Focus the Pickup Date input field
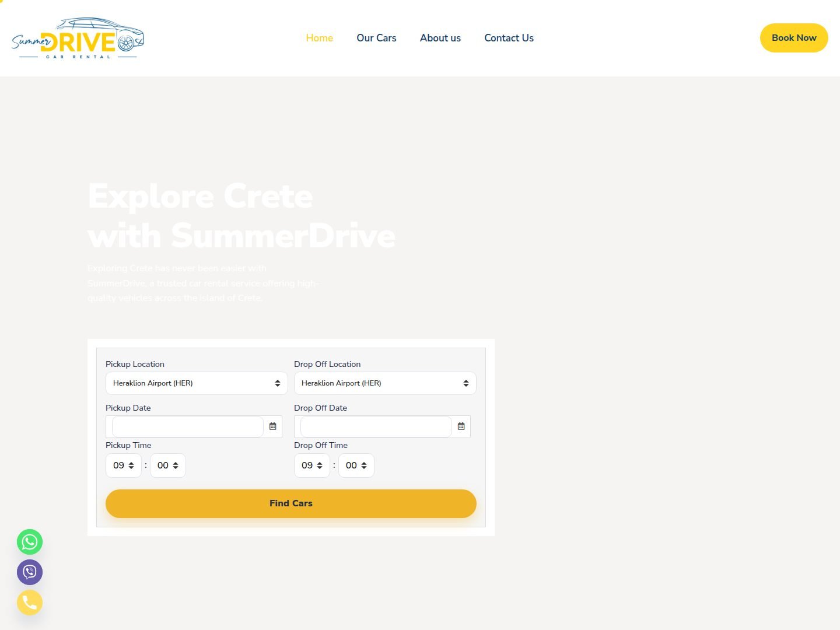This screenshot has width=840, height=630. point(188,426)
